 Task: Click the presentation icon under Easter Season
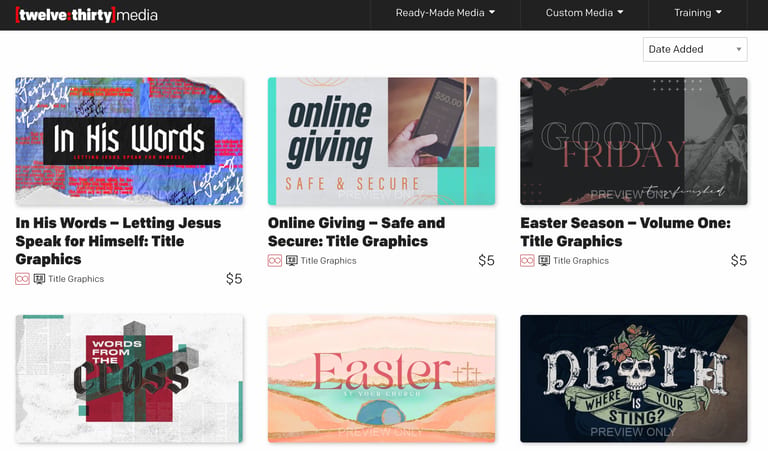[x=544, y=261]
